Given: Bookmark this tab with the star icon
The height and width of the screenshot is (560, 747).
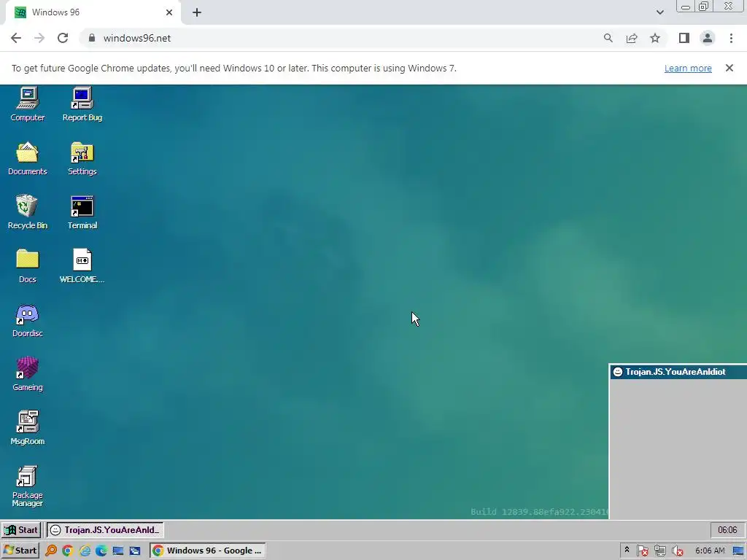Looking at the screenshot, I should [655, 38].
